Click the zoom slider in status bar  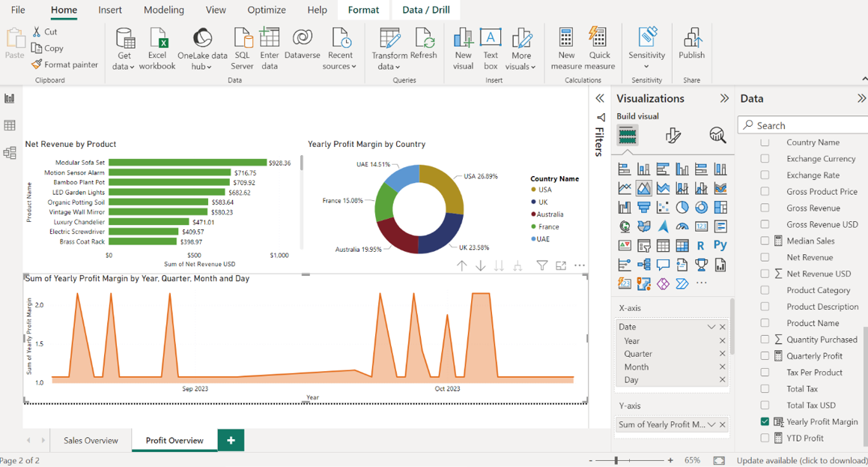pos(616,460)
